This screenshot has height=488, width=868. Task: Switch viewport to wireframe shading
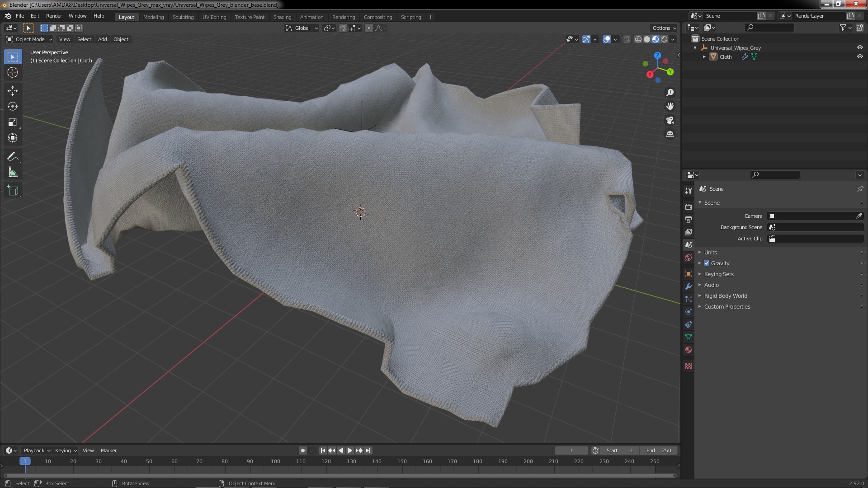(638, 39)
